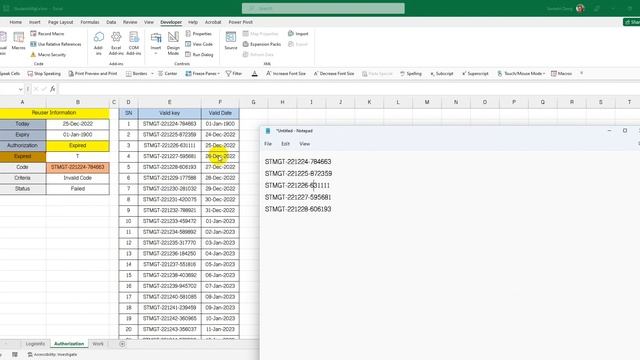Run the Spelling check
This screenshot has height=360, width=640.
pyautogui.click(x=411, y=73)
